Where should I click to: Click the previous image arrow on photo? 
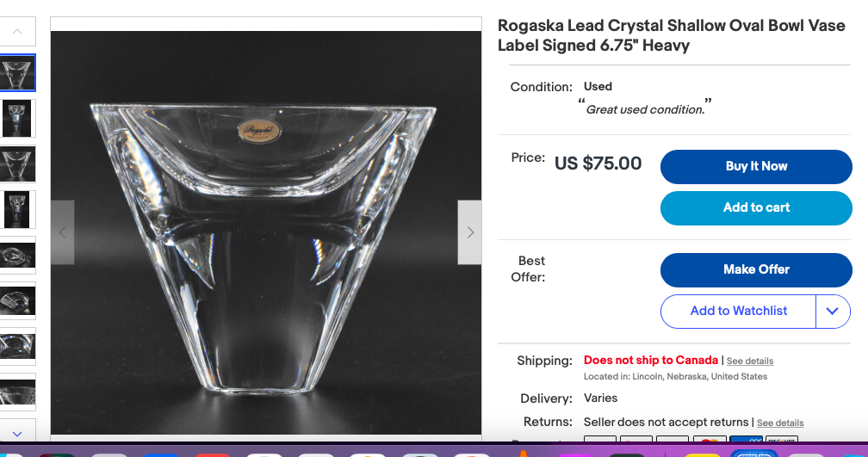(62, 232)
